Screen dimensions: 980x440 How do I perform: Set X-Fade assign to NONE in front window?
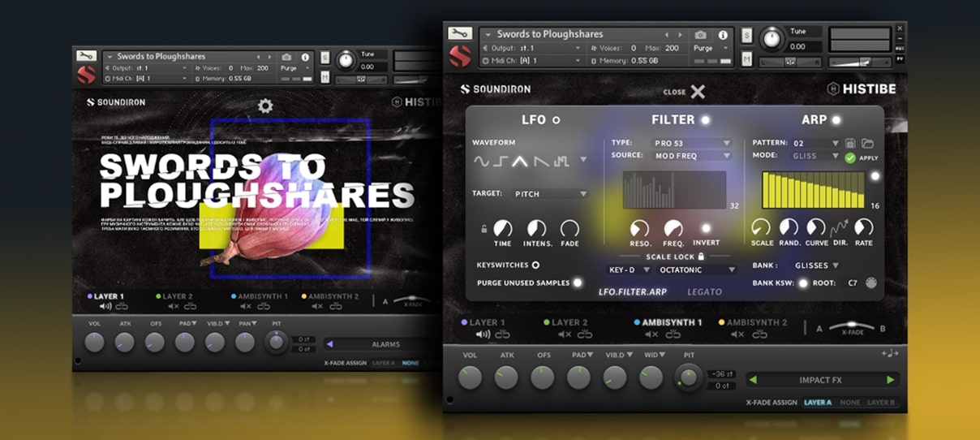pos(849,402)
